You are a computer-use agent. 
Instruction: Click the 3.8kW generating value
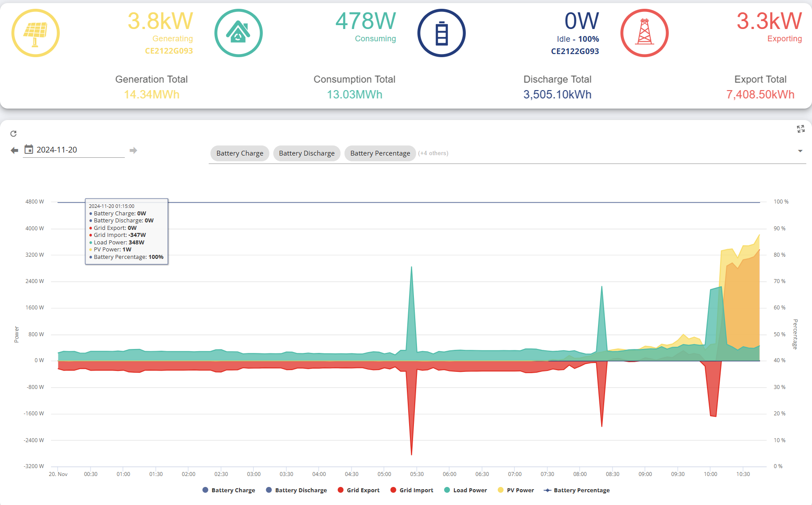[160, 21]
